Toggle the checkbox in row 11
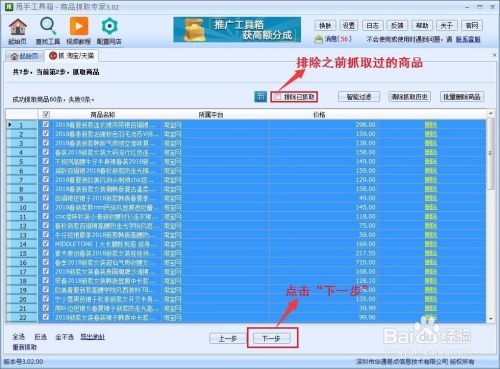 (x=46, y=216)
